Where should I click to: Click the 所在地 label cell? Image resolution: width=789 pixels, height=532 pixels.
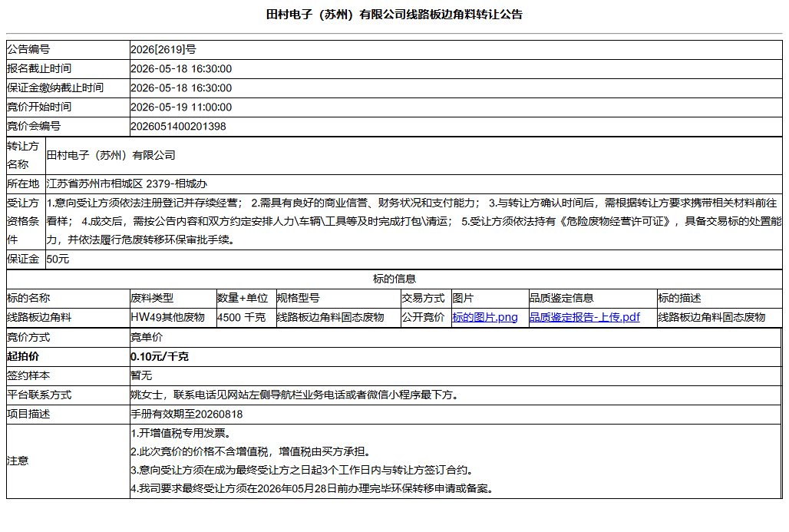25,184
